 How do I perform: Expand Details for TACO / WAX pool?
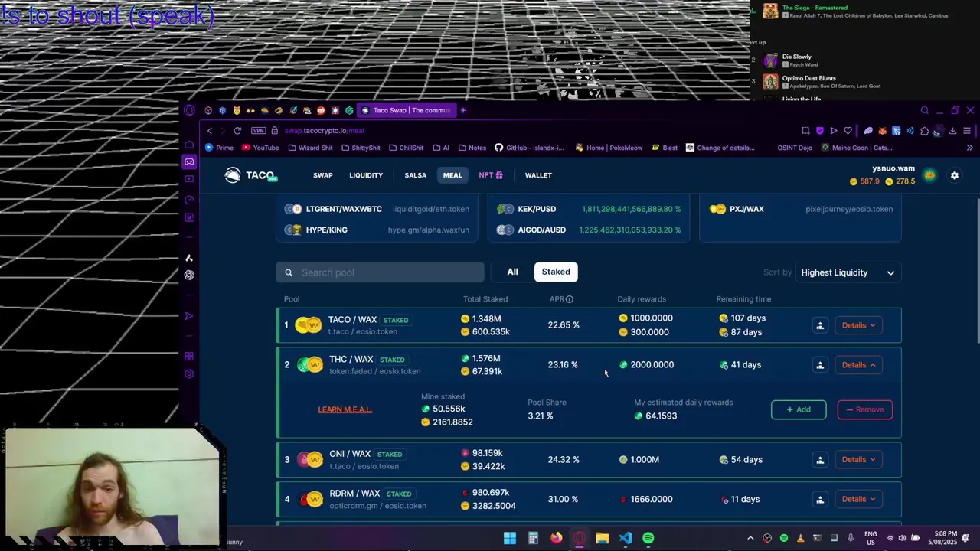(x=858, y=325)
